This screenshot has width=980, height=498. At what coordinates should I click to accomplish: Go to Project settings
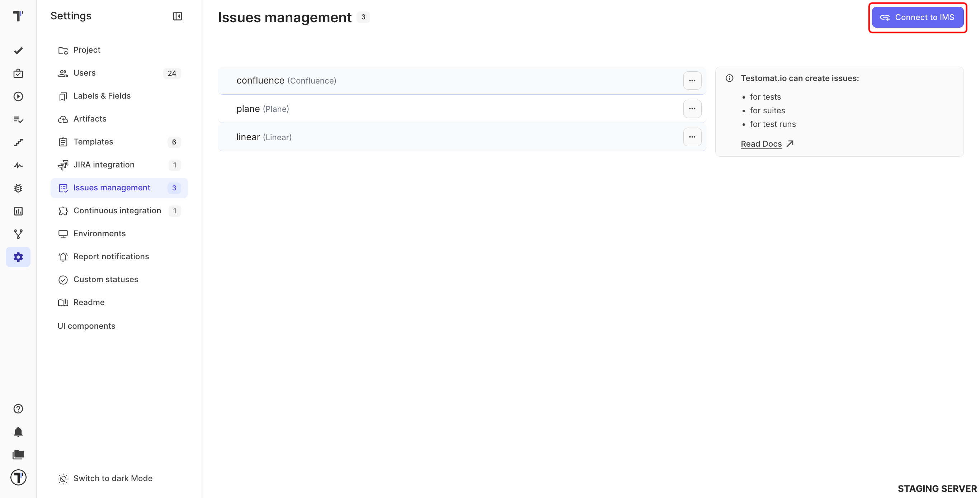click(119, 50)
